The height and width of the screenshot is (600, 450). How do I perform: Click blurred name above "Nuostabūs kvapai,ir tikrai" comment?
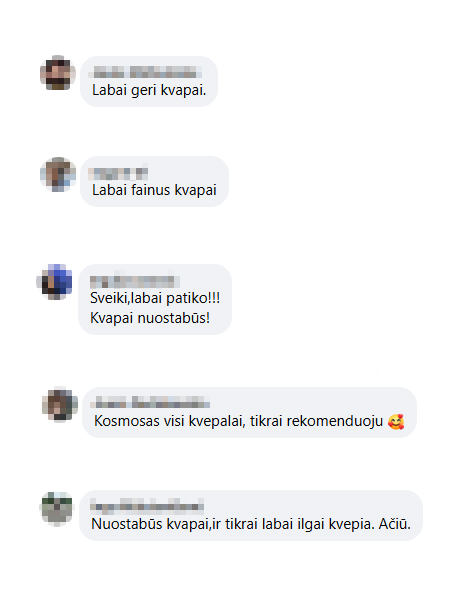click(x=147, y=506)
